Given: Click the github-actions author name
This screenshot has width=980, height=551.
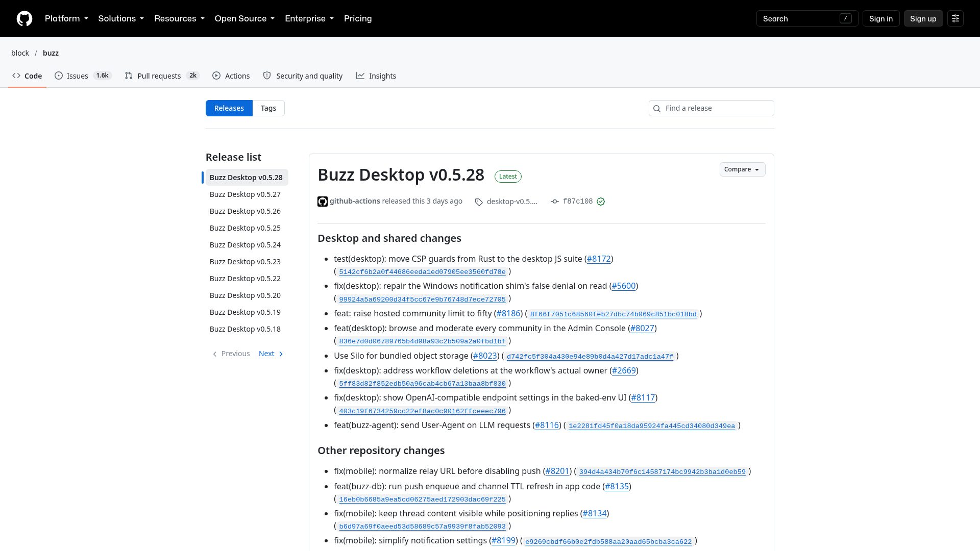Looking at the screenshot, I should 355,201.
